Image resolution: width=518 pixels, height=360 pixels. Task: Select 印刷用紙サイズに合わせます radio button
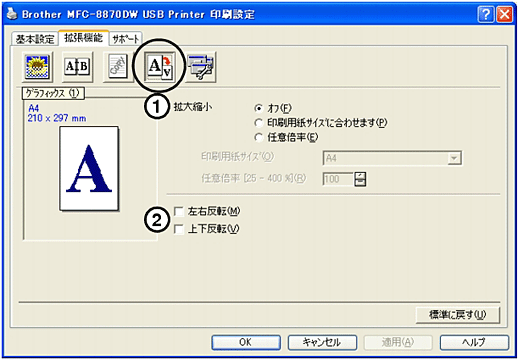tap(258, 123)
